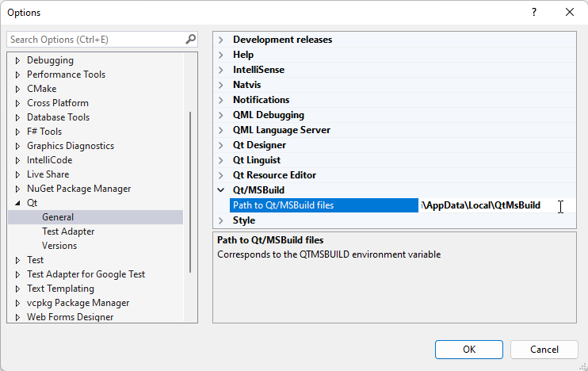Close the Options dialog
The image size is (588, 371).
pos(570,13)
